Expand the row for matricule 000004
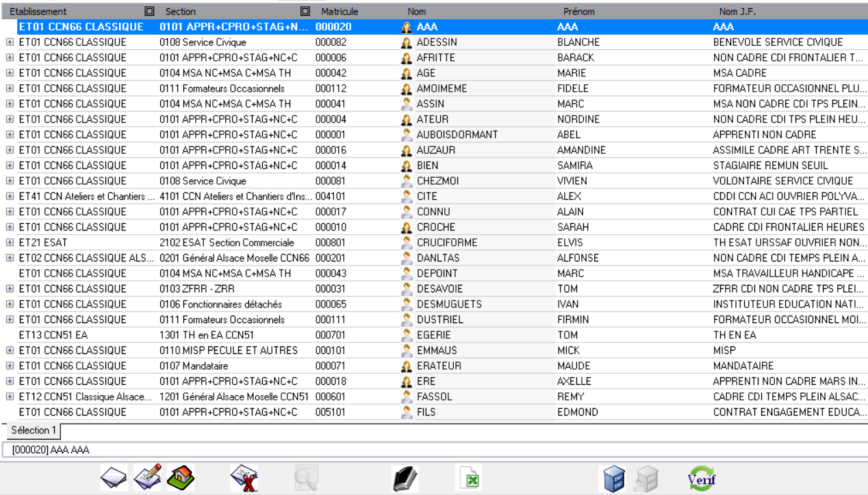Viewport: 868px width, 495px height. point(10,119)
